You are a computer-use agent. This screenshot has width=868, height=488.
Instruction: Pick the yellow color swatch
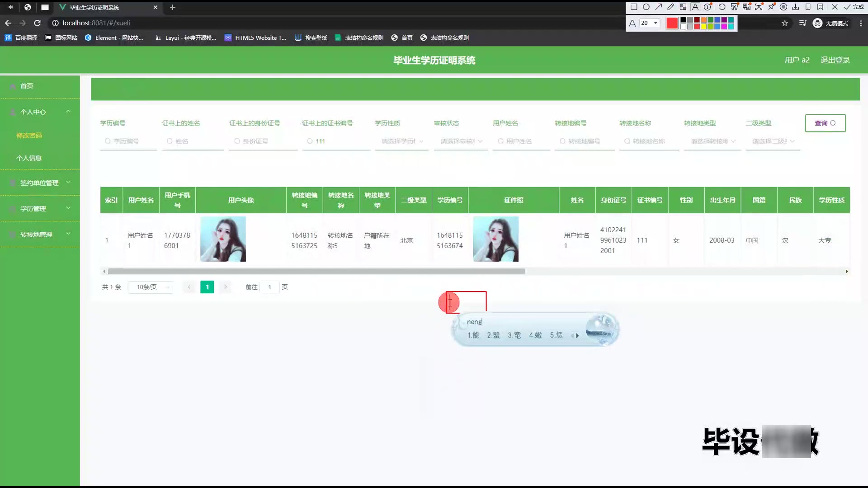pyautogui.click(x=704, y=27)
